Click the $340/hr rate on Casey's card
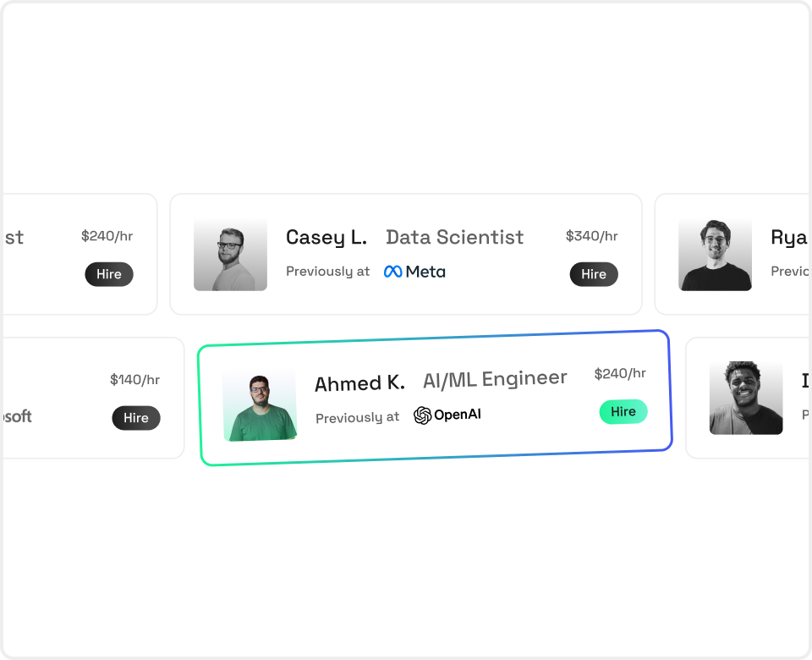 (592, 236)
